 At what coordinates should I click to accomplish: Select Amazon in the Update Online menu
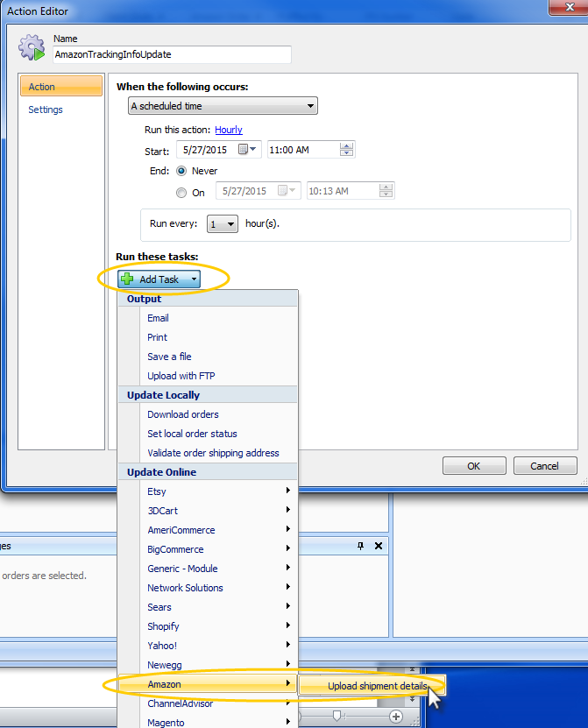click(208, 684)
